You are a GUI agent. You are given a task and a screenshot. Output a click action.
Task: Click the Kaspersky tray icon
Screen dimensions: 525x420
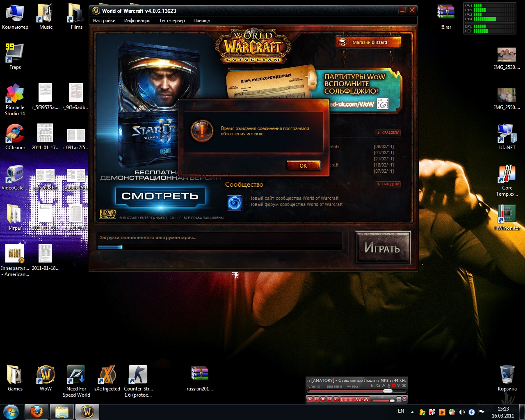point(432,412)
